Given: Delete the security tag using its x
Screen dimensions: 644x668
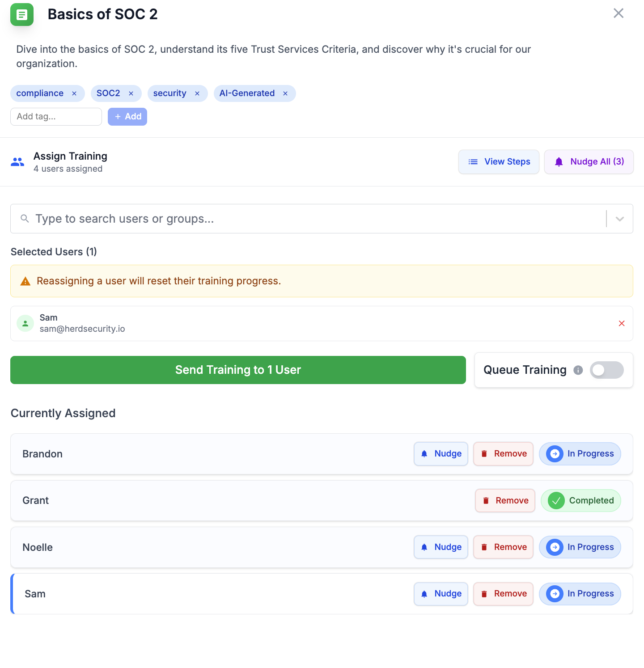Looking at the screenshot, I should pos(197,93).
